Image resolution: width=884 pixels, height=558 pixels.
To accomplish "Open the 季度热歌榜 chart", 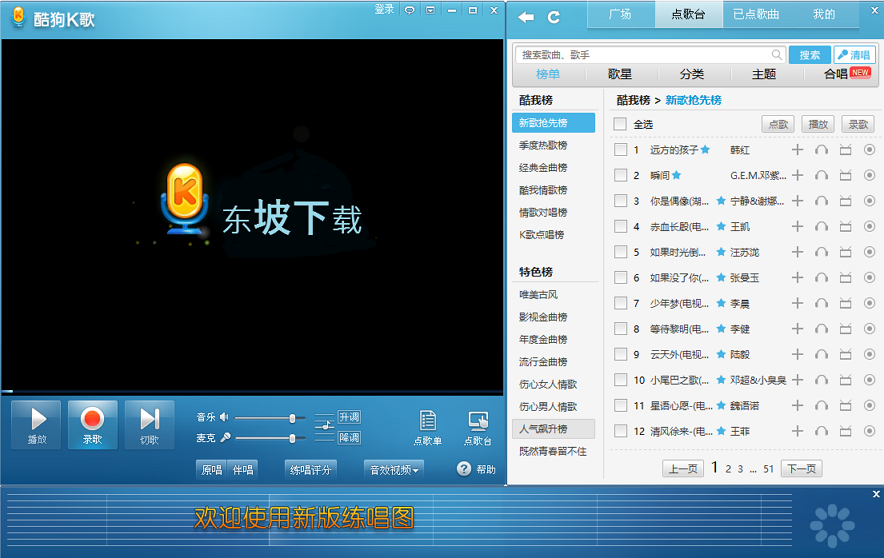I will tap(543, 145).
